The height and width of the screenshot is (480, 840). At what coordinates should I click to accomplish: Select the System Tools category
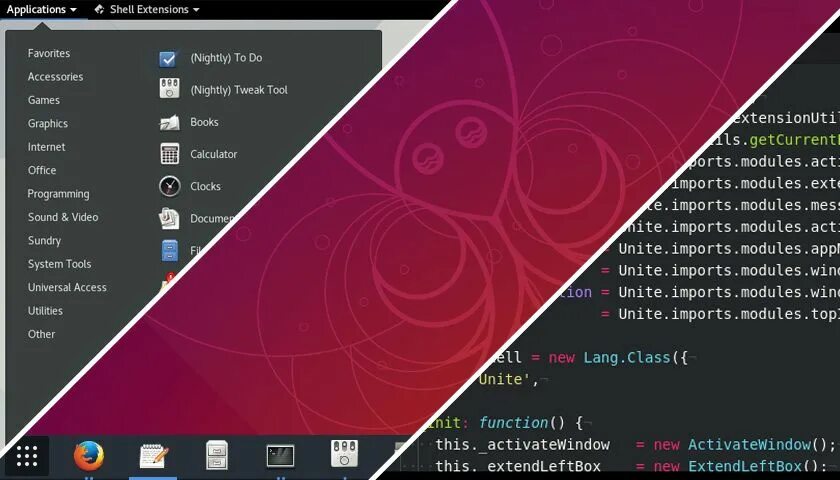[59, 264]
